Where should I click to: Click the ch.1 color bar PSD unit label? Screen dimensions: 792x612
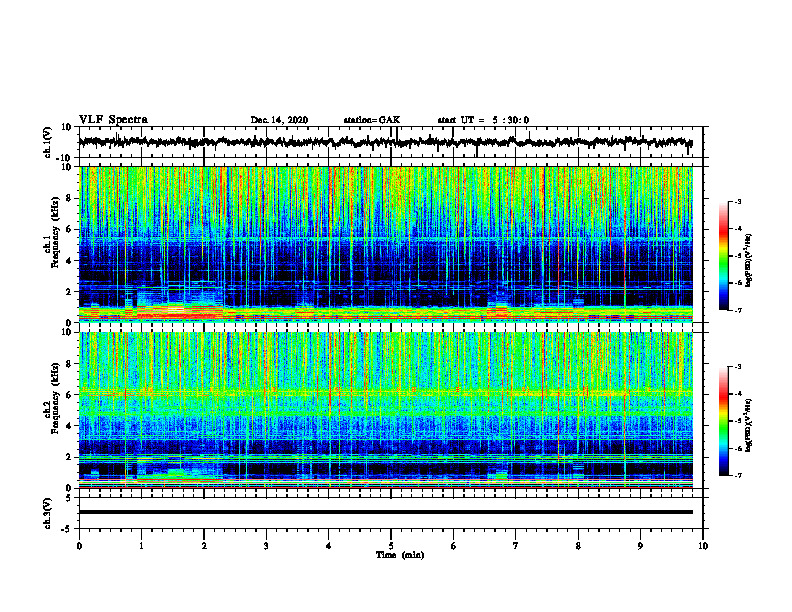(x=749, y=260)
